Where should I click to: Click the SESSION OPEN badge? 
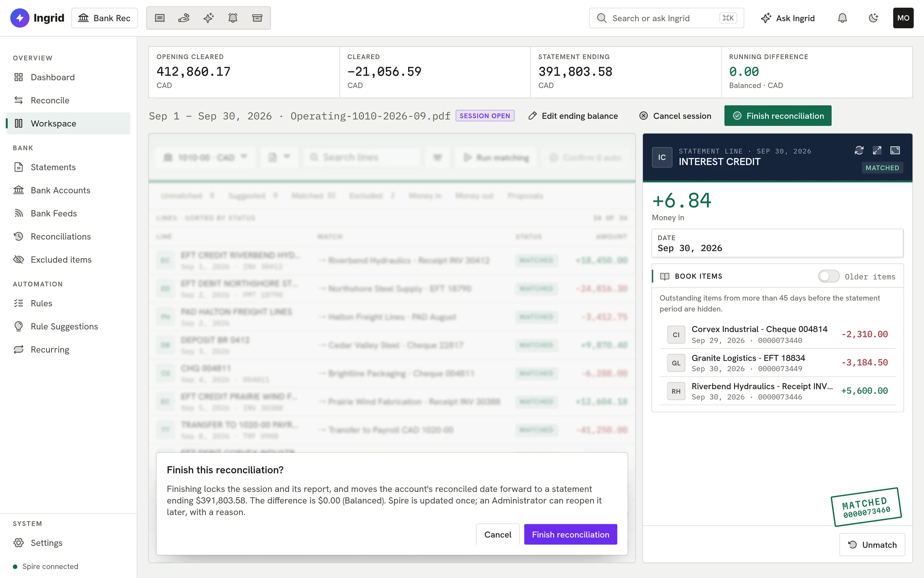484,116
